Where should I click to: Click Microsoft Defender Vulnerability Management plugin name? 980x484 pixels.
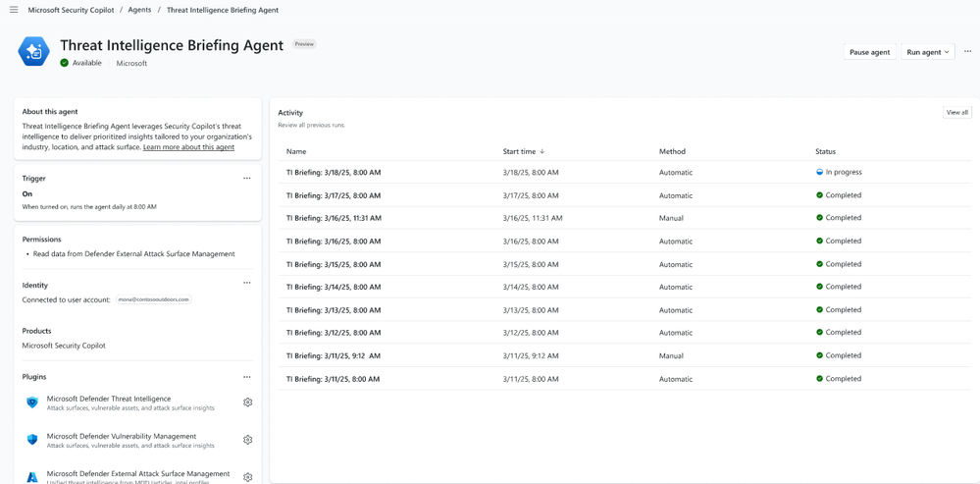pos(122,436)
